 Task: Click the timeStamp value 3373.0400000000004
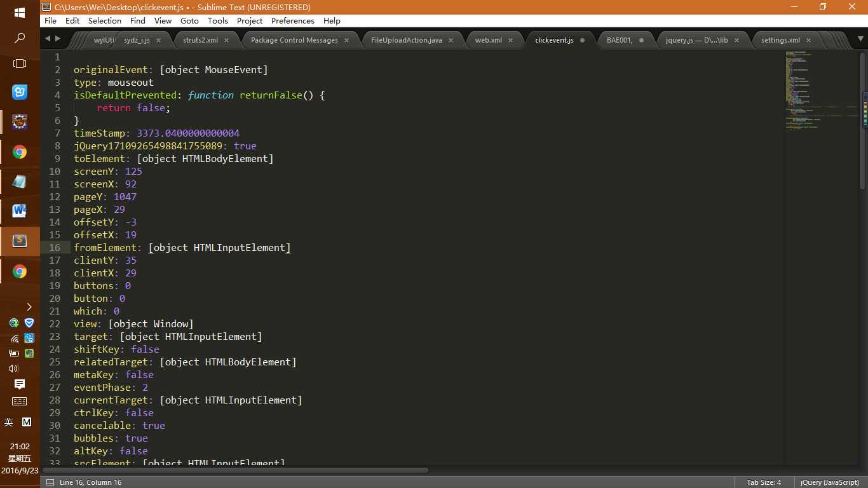point(188,133)
